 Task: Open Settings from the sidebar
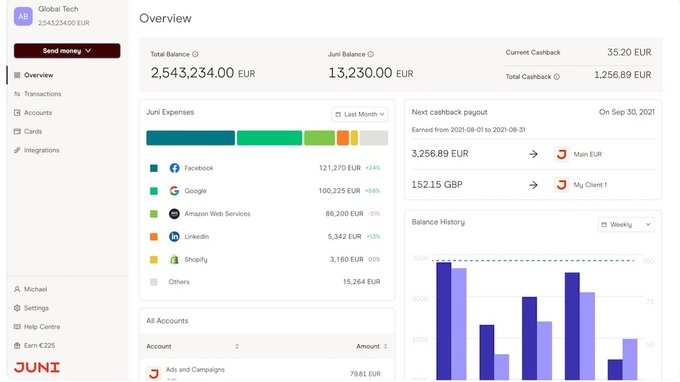click(36, 308)
